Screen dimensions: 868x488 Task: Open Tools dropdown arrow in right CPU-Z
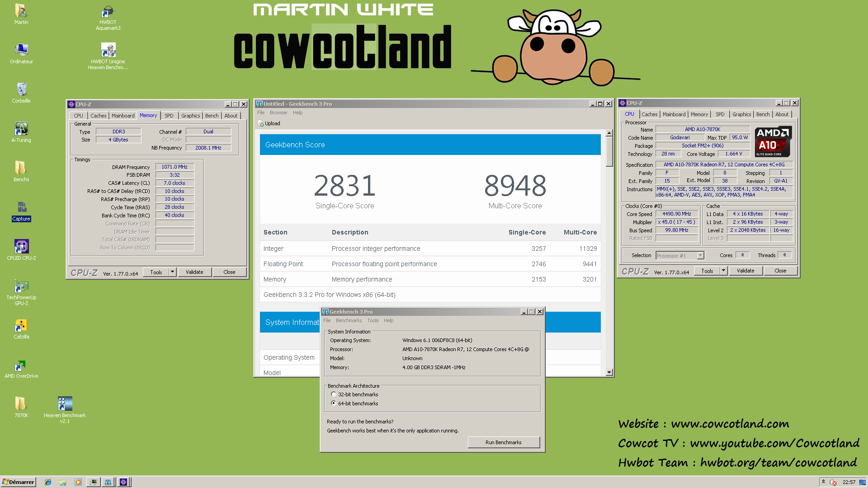pyautogui.click(x=723, y=271)
